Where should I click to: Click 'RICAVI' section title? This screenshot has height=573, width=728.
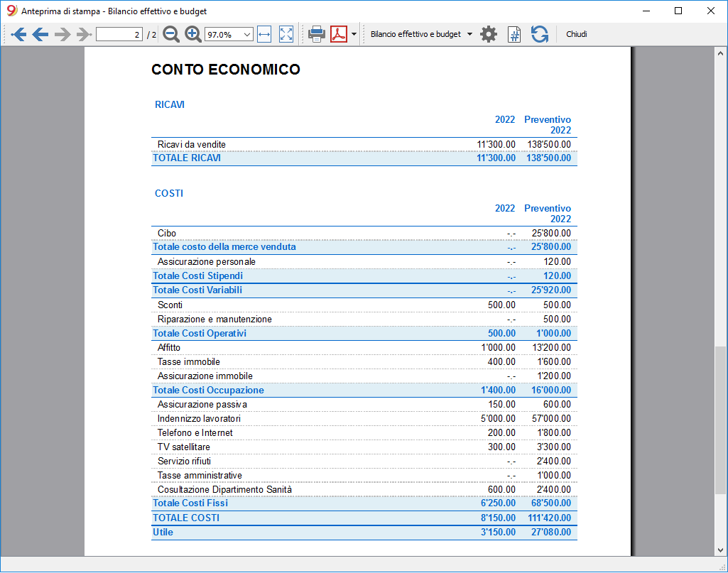click(170, 105)
